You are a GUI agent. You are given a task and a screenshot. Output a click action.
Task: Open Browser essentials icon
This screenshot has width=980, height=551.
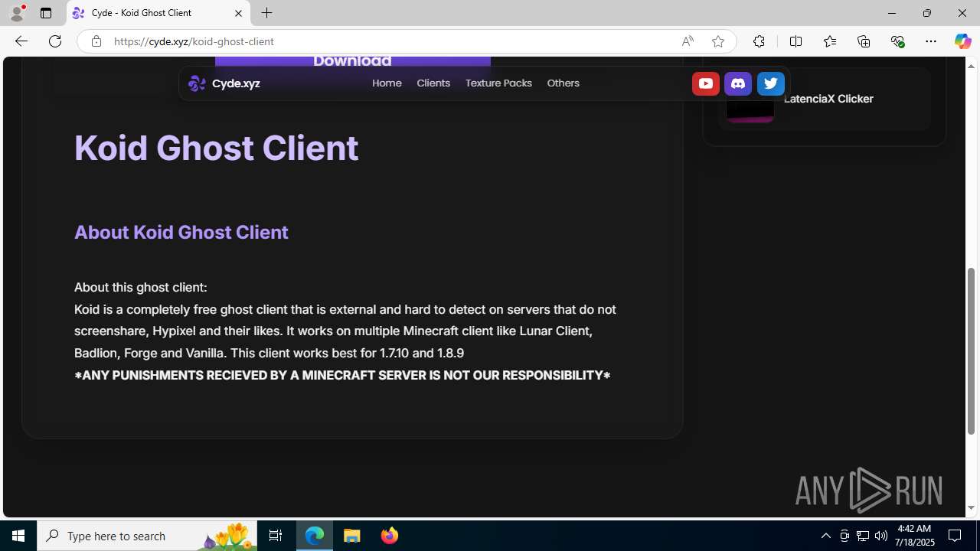pyautogui.click(x=897, y=41)
